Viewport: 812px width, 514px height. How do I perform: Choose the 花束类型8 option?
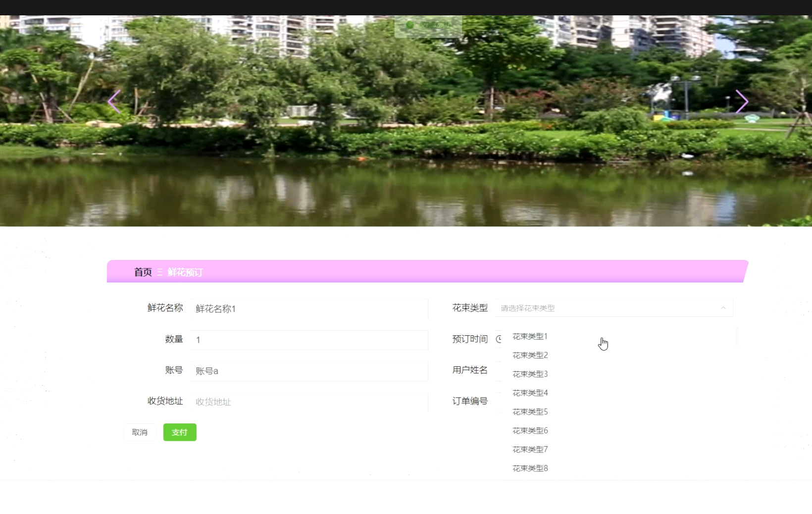pyautogui.click(x=530, y=468)
